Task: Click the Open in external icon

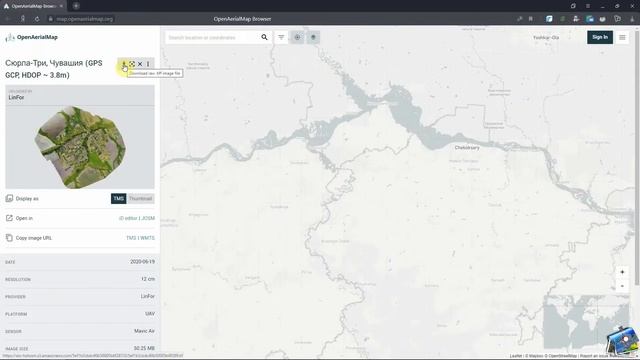Action: pyautogui.click(x=9, y=218)
